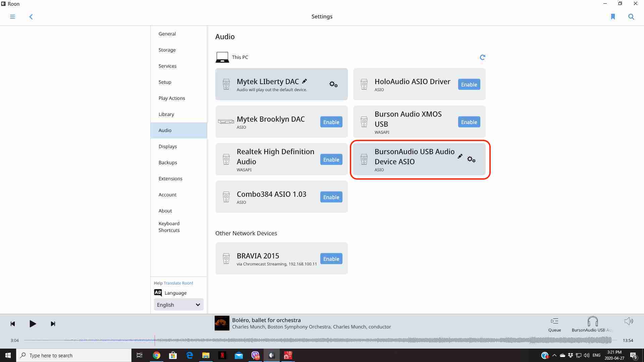Play the Boléro track

tap(33, 324)
